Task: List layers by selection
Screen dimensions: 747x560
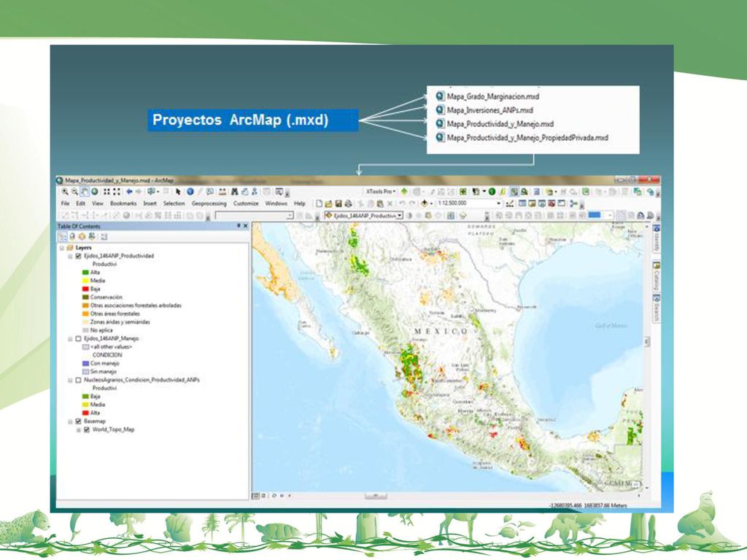Action: coord(91,237)
